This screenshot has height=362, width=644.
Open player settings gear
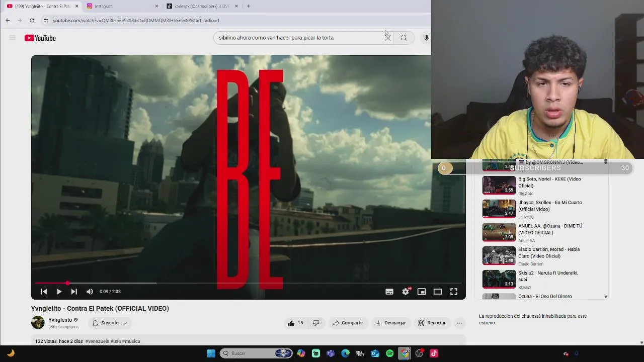pos(406,292)
